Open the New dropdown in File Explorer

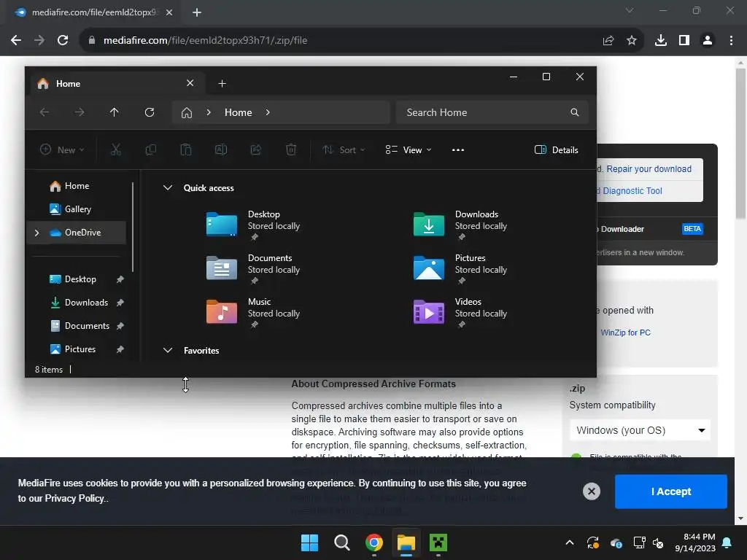tap(63, 150)
